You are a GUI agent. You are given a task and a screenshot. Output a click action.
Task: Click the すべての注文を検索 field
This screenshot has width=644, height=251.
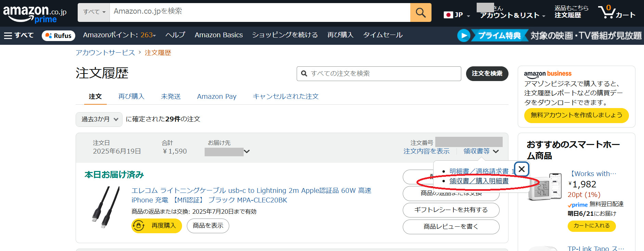(379, 74)
